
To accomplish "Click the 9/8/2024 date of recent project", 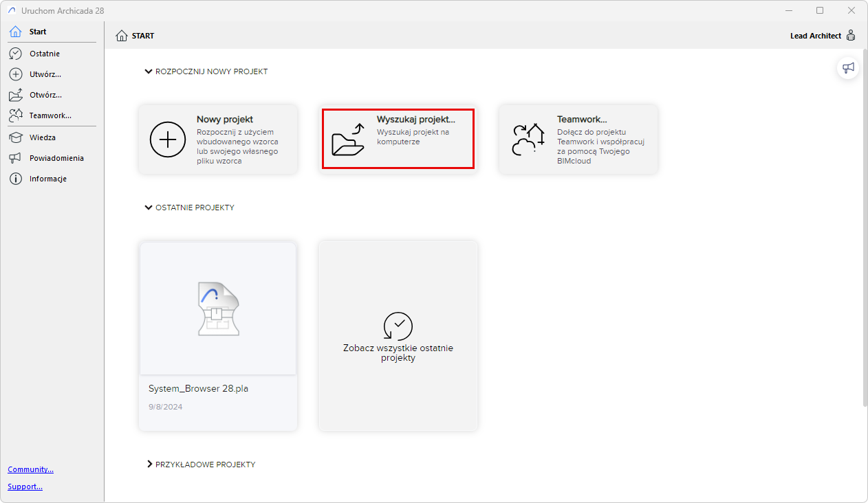I will [x=166, y=407].
